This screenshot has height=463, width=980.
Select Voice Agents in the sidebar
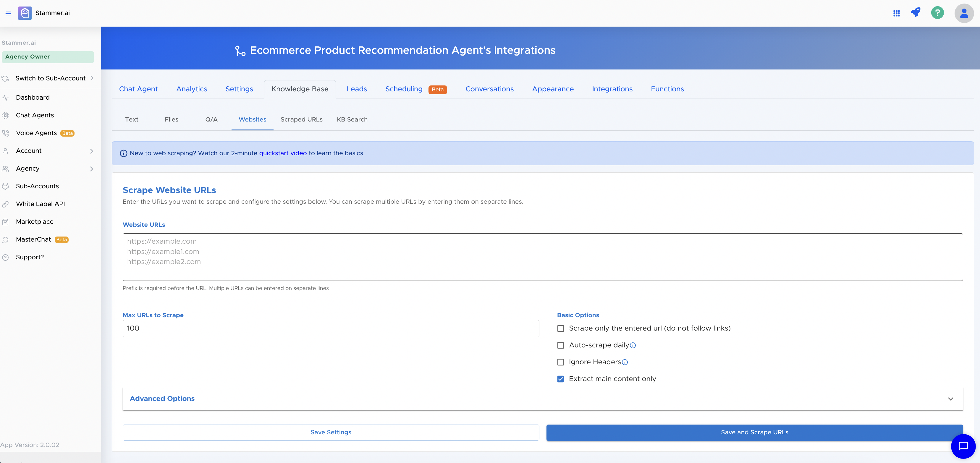(x=37, y=133)
